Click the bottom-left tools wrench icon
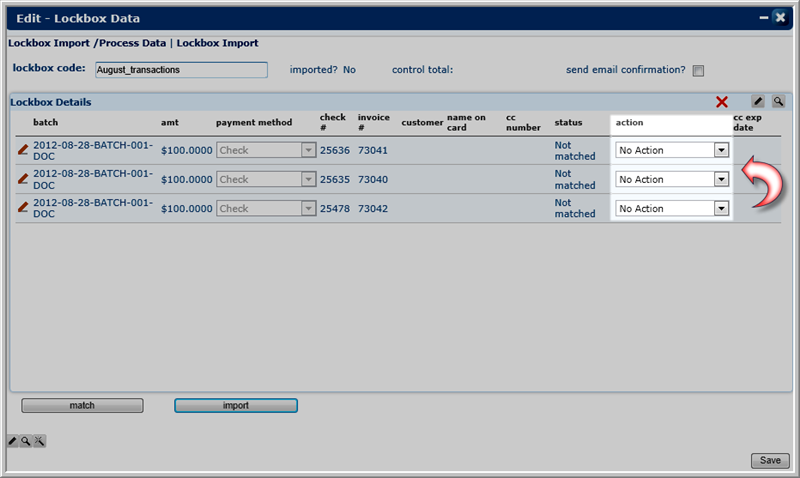Image resolution: width=800 pixels, height=478 pixels. [x=39, y=441]
